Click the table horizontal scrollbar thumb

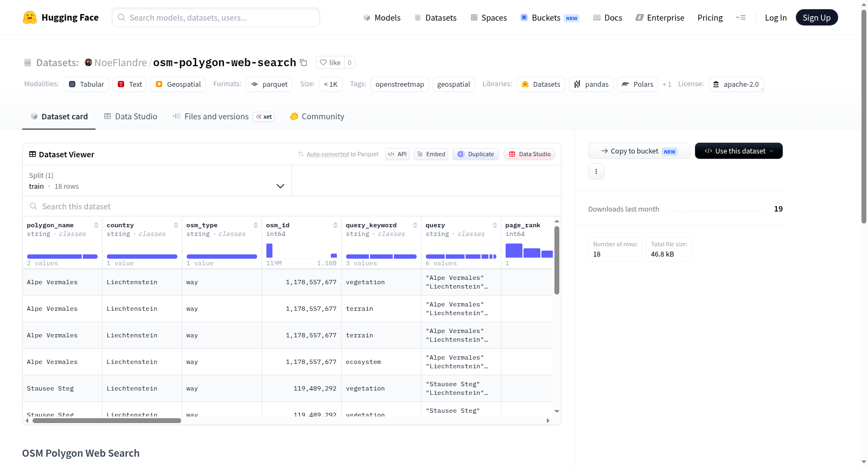107,420
